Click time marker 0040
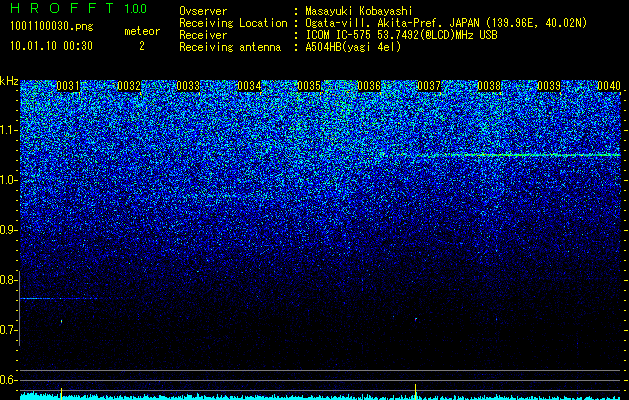629x400 pixels. [x=609, y=86]
